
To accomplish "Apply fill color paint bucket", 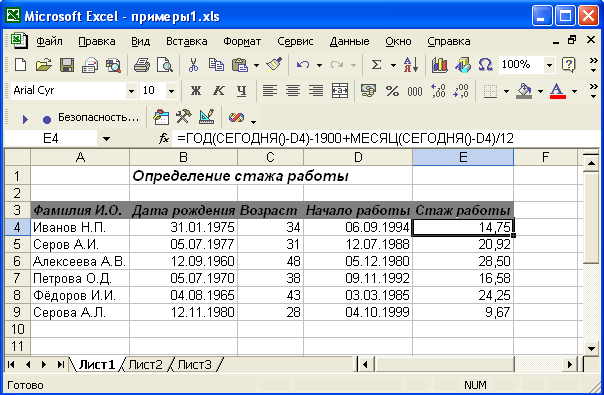I will click(x=525, y=91).
